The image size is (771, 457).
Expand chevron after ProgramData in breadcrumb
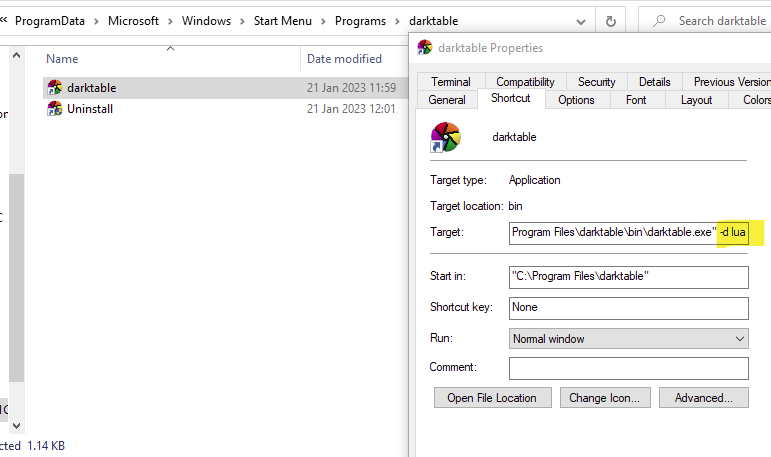click(x=96, y=22)
